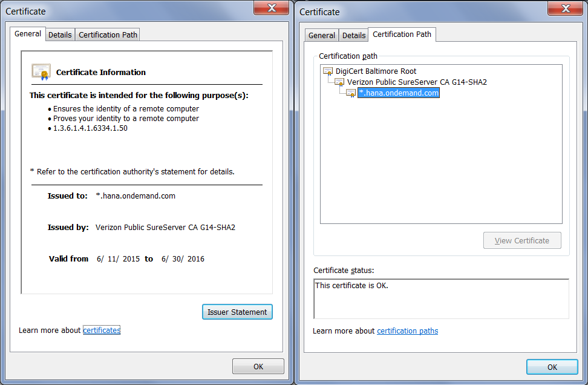Viewport: 588px width, 385px height.
Task: Close the right Certificate dialog window
Action: pos(564,8)
